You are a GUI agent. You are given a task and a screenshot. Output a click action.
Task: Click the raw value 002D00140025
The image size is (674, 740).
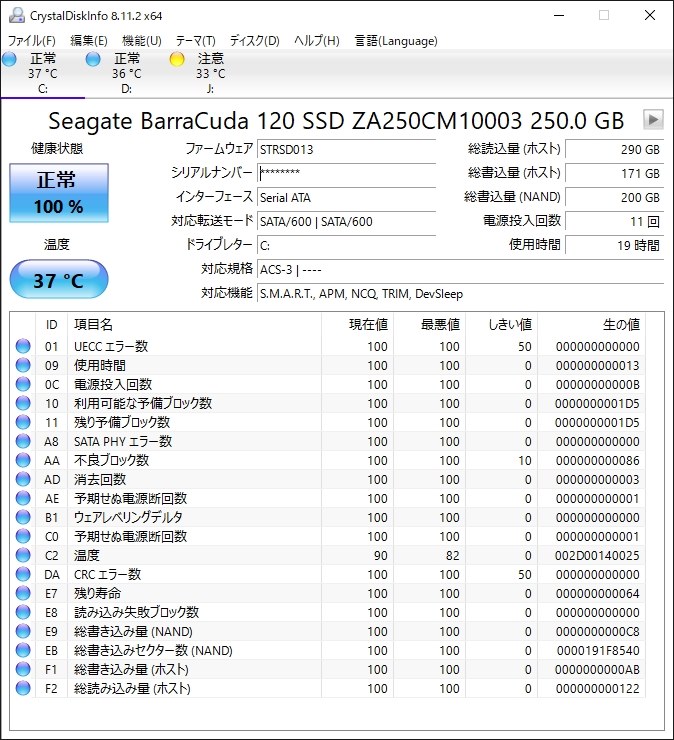[x=597, y=555]
